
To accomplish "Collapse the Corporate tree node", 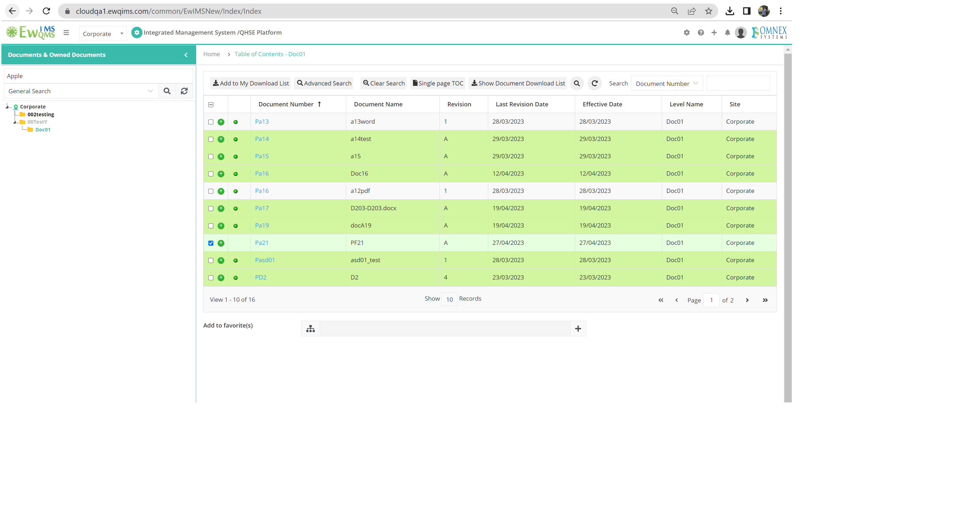I will (7, 107).
